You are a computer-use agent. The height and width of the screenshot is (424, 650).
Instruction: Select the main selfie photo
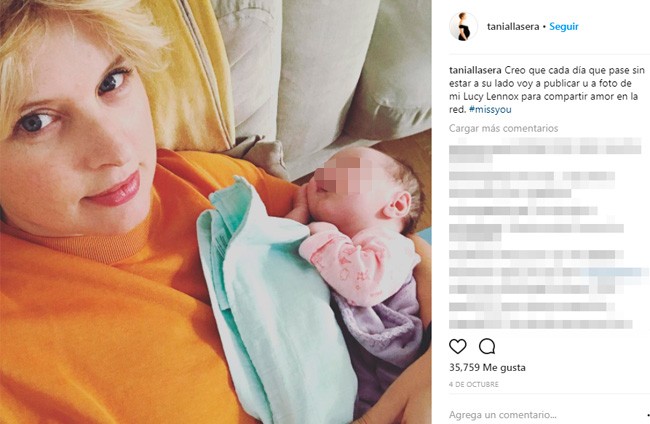click(216, 212)
